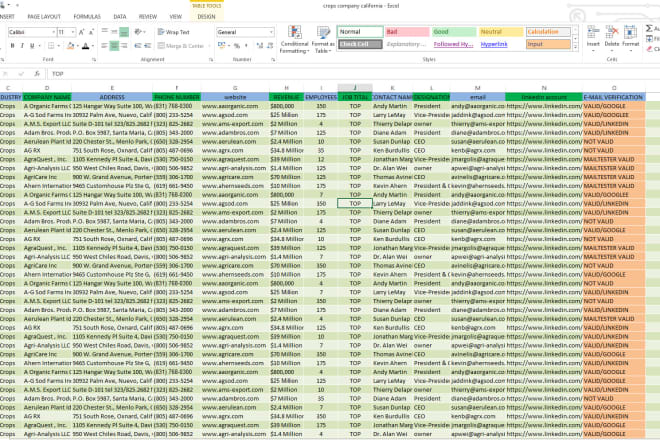Viewport: 660px width, 440px height.
Task: Apply the Neutral yellow cell style
Action: pos(501,32)
